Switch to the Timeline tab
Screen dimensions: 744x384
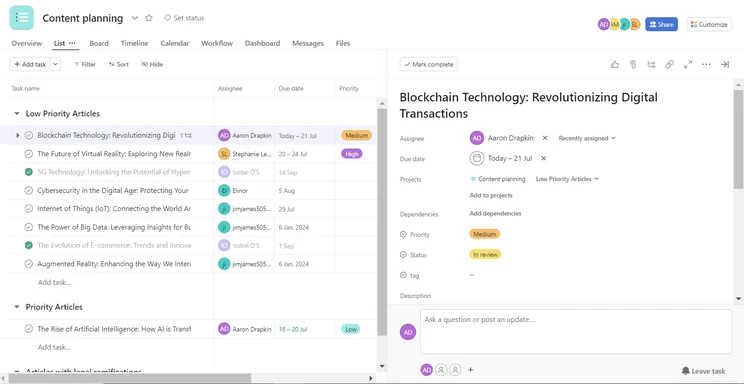click(x=134, y=43)
